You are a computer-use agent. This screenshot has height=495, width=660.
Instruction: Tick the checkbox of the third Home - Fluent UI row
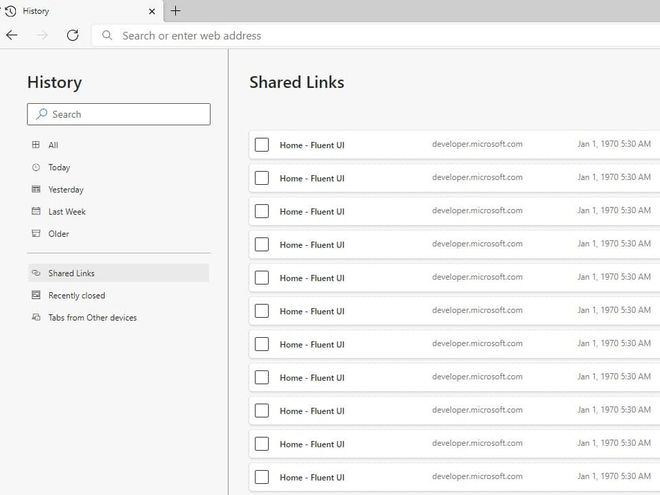pyautogui.click(x=262, y=211)
